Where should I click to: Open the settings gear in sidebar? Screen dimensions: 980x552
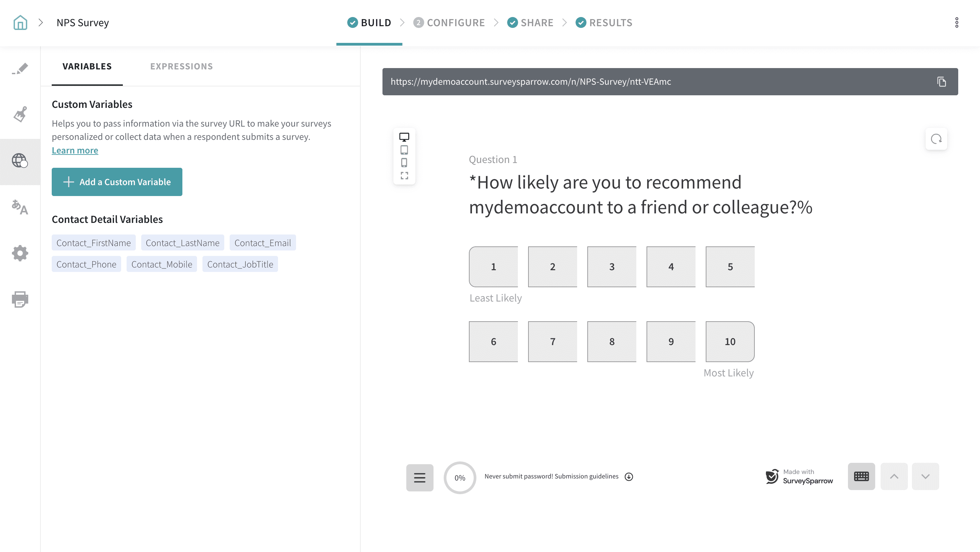coord(20,253)
